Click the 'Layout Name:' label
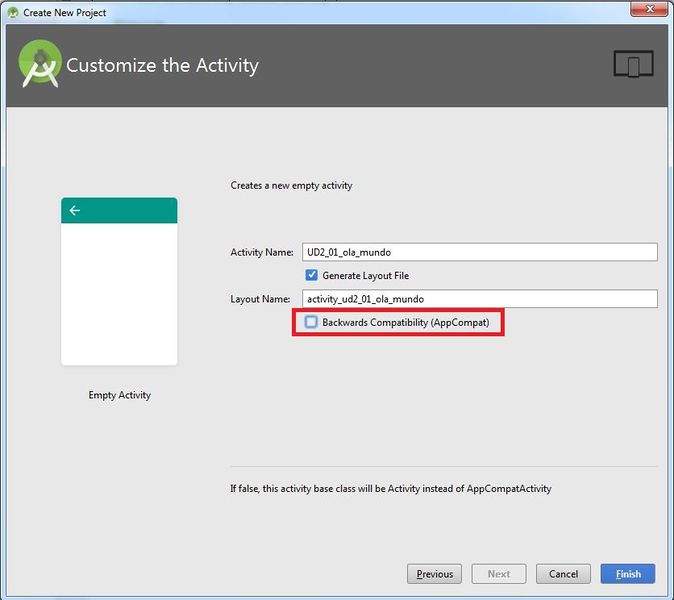This screenshot has height=600, width=674. (x=260, y=299)
